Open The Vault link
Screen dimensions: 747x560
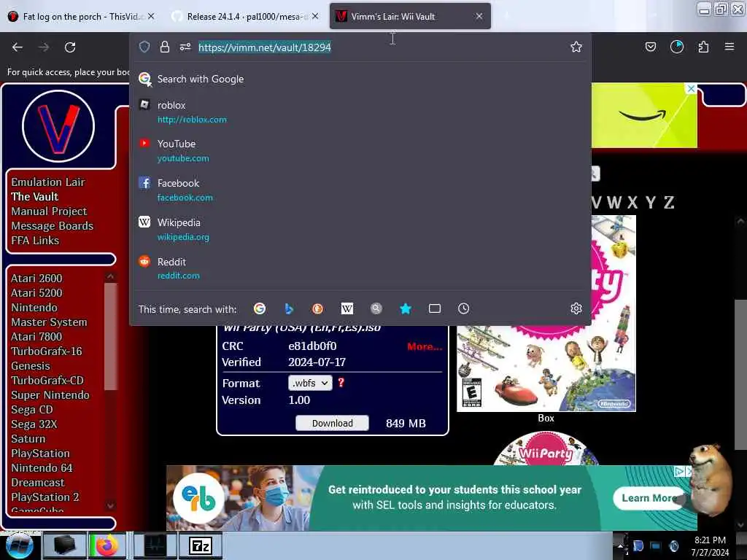35,197
